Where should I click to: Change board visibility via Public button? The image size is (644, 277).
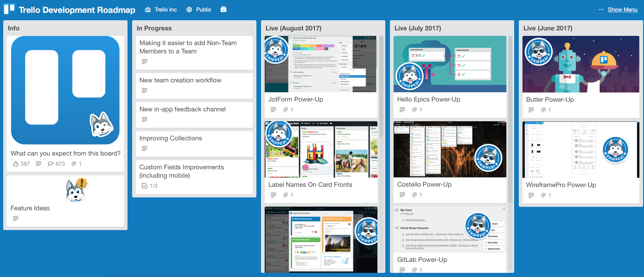pos(203,9)
